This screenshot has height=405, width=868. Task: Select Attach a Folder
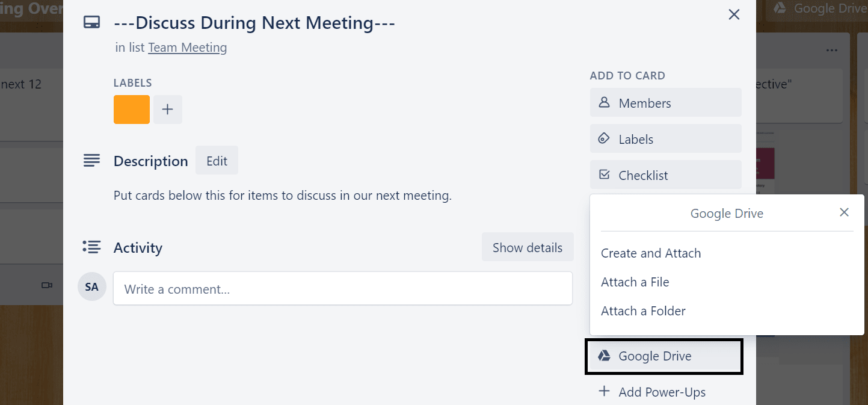point(643,311)
